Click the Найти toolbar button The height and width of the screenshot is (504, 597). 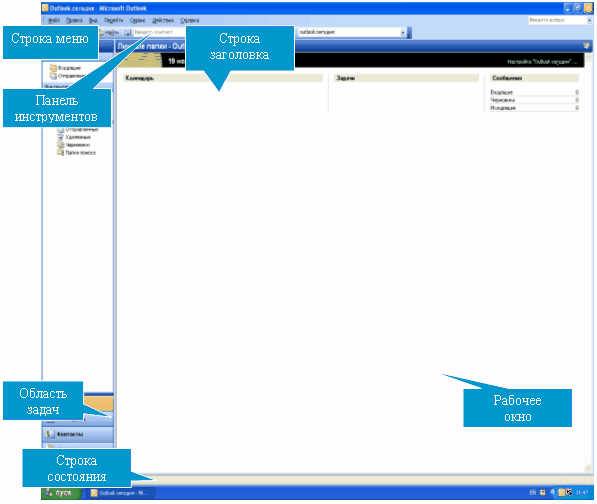pos(109,32)
